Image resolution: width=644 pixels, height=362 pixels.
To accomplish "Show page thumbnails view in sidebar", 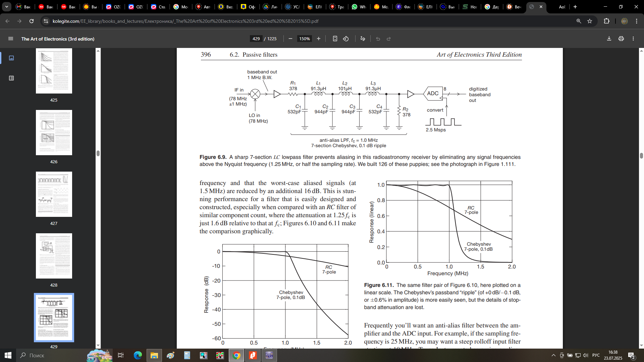I will point(11,58).
